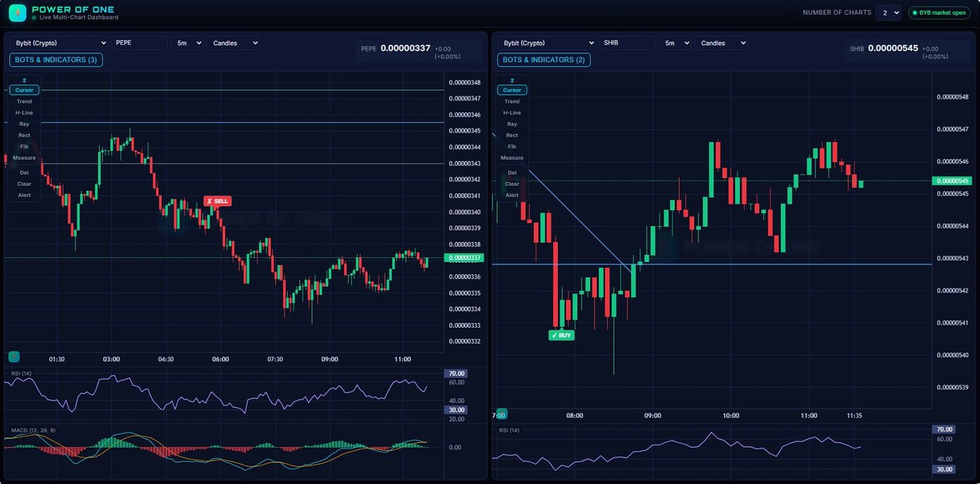Select the Ray tool on PEPE chart
This screenshot has width=980, height=484.
coord(24,124)
